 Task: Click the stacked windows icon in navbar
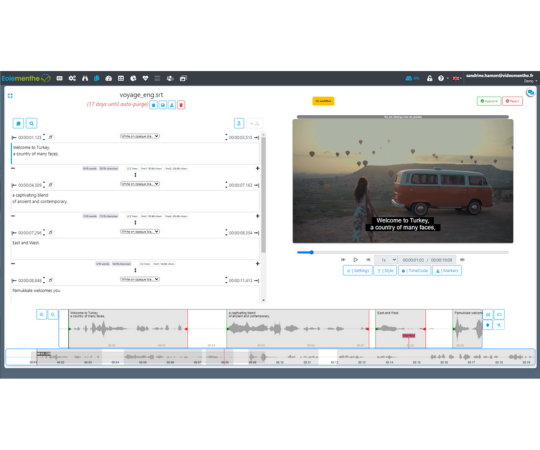tap(183, 79)
